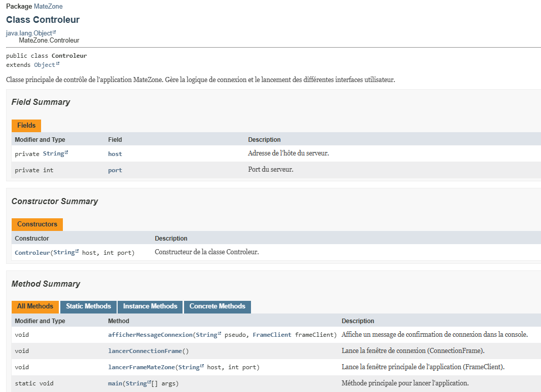Show the All Methods tab
This screenshot has height=392, width=541.
35,306
